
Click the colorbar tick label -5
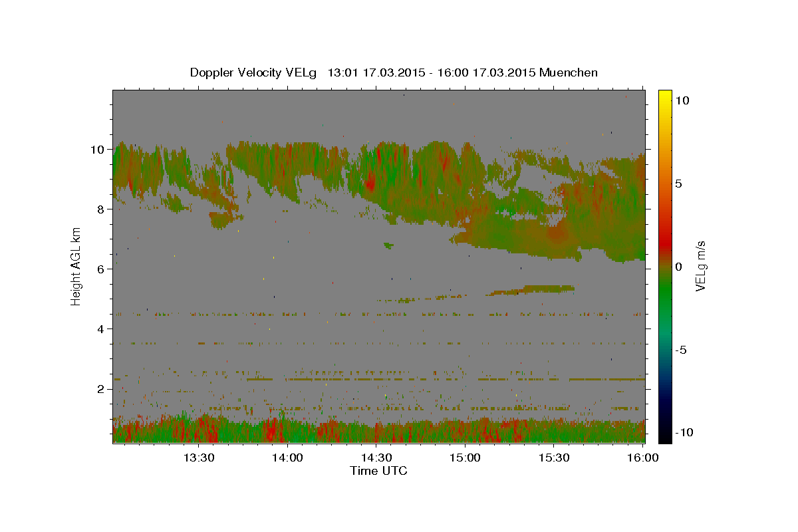[680, 350]
